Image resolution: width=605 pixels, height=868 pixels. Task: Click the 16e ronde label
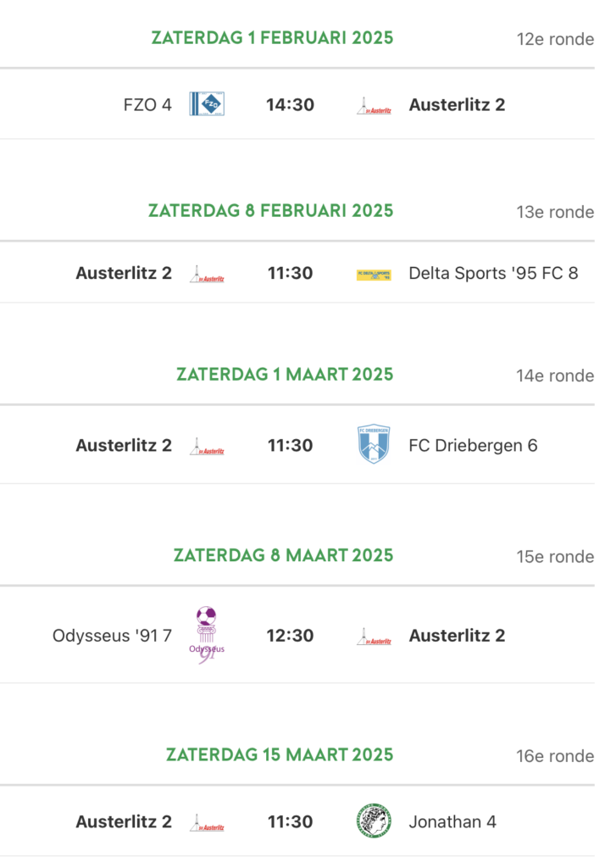click(x=555, y=756)
